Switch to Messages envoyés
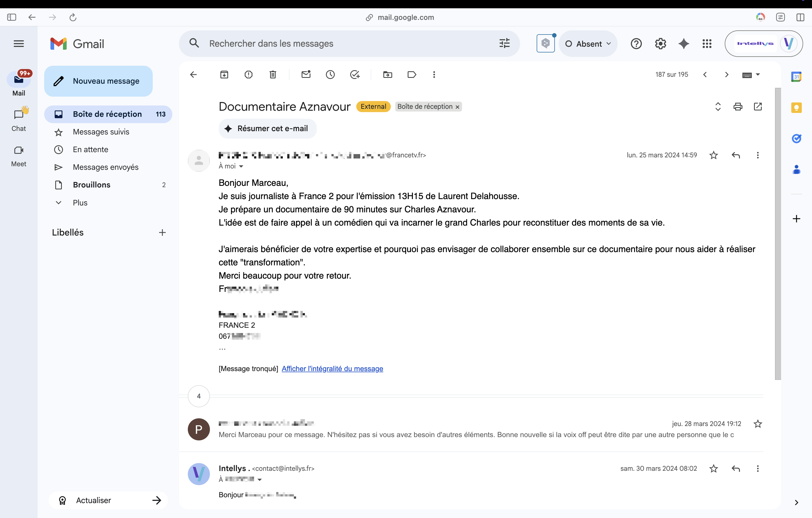Viewport: 812px width, 518px height. tap(106, 167)
